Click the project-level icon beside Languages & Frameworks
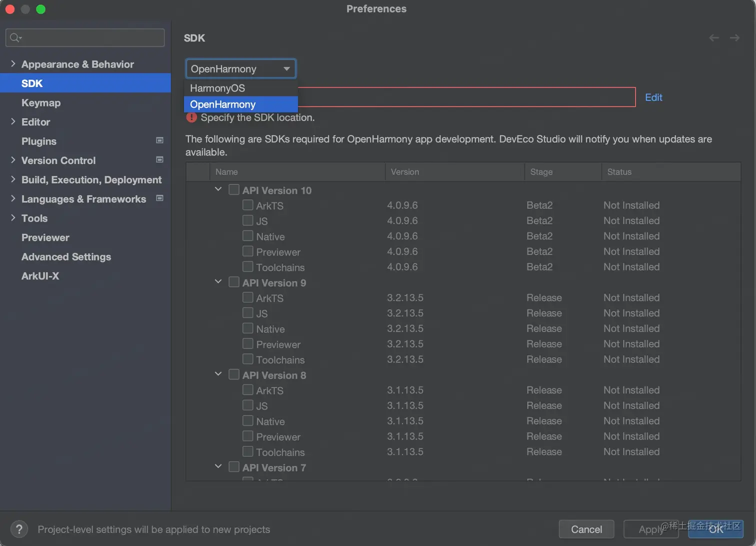The height and width of the screenshot is (546, 756). (160, 198)
